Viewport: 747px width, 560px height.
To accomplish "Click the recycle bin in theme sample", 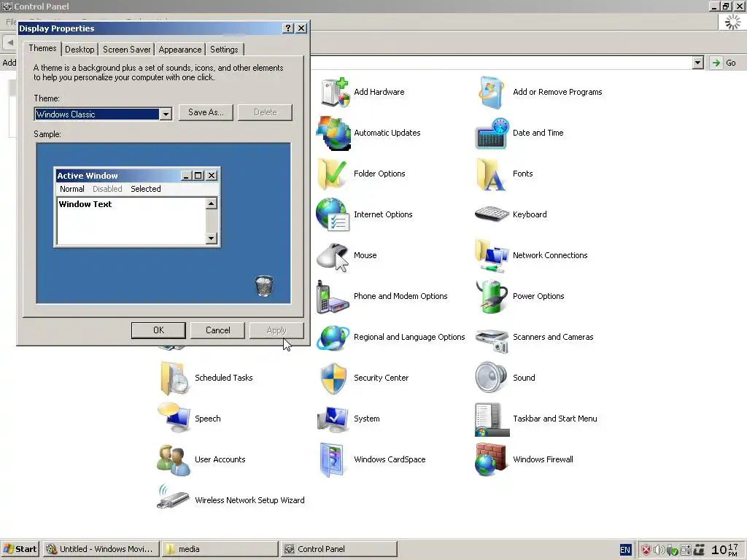I will coord(264,286).
